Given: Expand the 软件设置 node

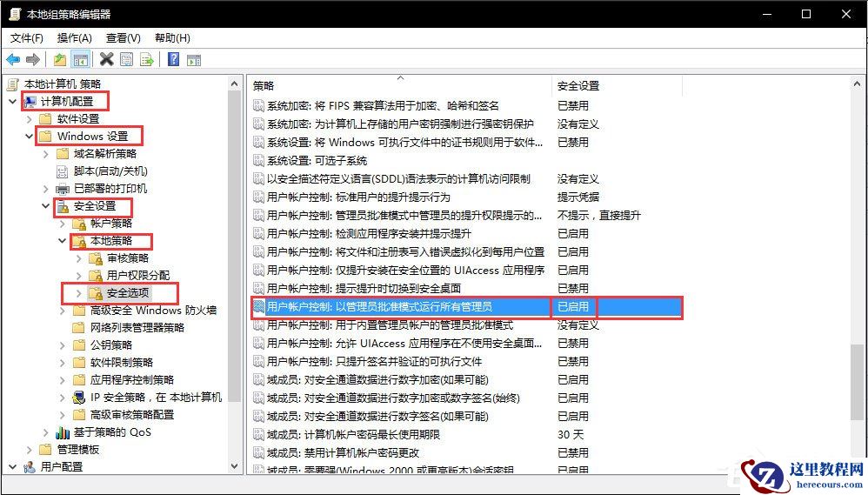Looking at the screenshot, I should tap(30, 119).
